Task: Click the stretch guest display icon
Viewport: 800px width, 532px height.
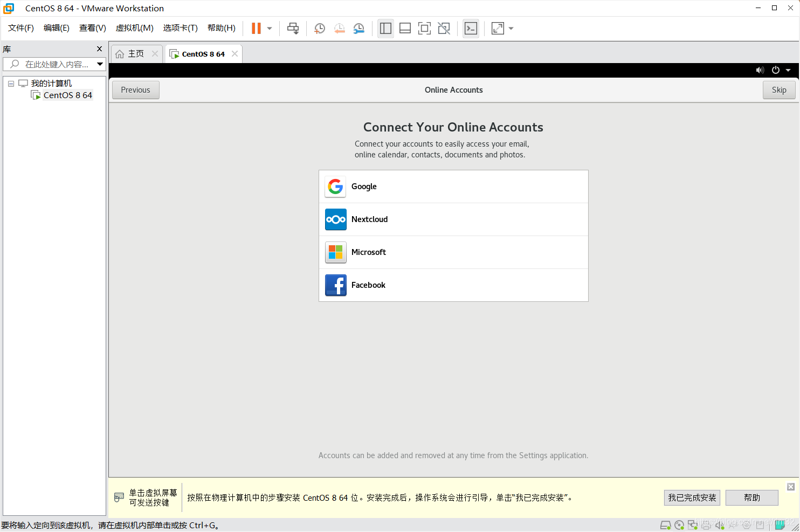Action: click(x=498, y=29)
